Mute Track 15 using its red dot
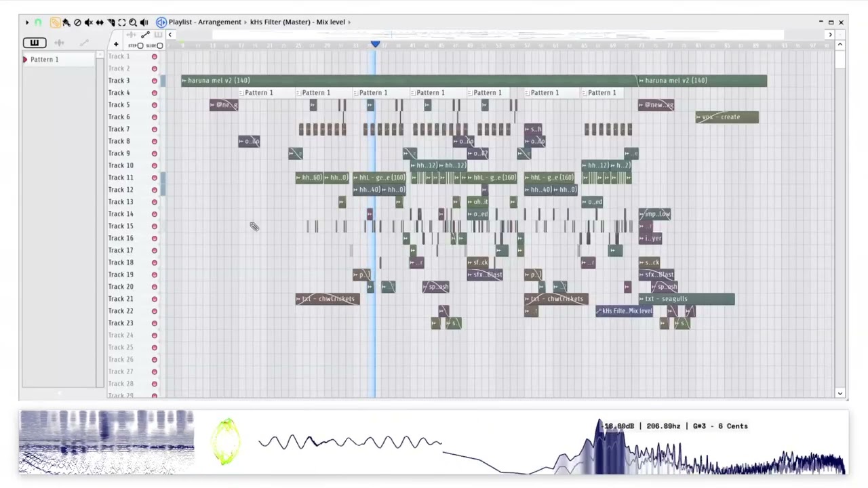 point(155,226)
